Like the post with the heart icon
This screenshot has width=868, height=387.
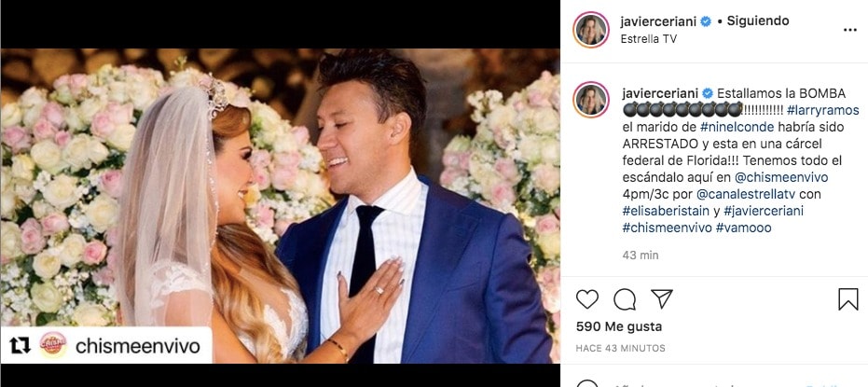click(x=587, y=298)
